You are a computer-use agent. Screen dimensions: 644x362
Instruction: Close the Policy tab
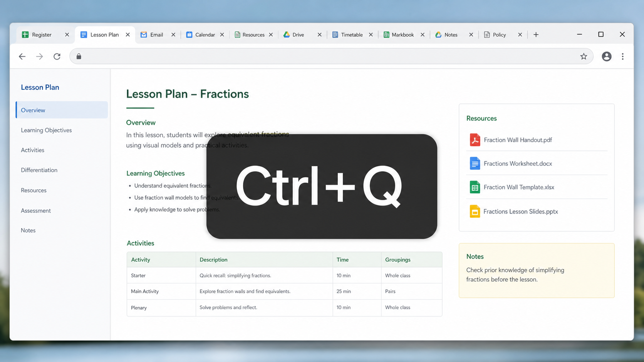pos(520,35)
